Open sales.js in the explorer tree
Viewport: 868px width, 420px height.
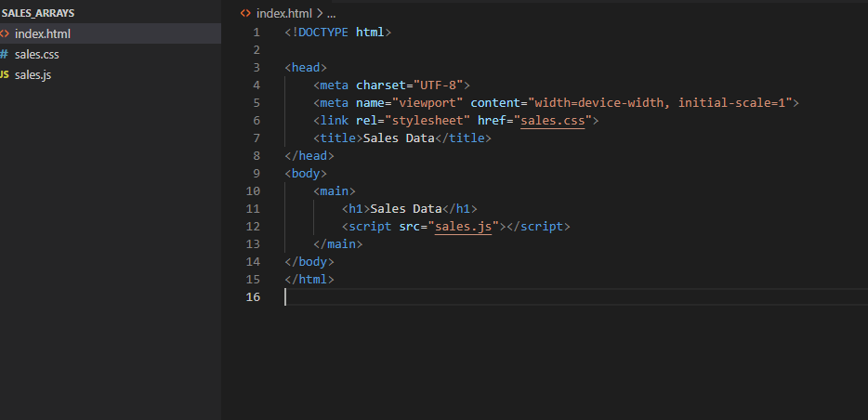point(33,74)
